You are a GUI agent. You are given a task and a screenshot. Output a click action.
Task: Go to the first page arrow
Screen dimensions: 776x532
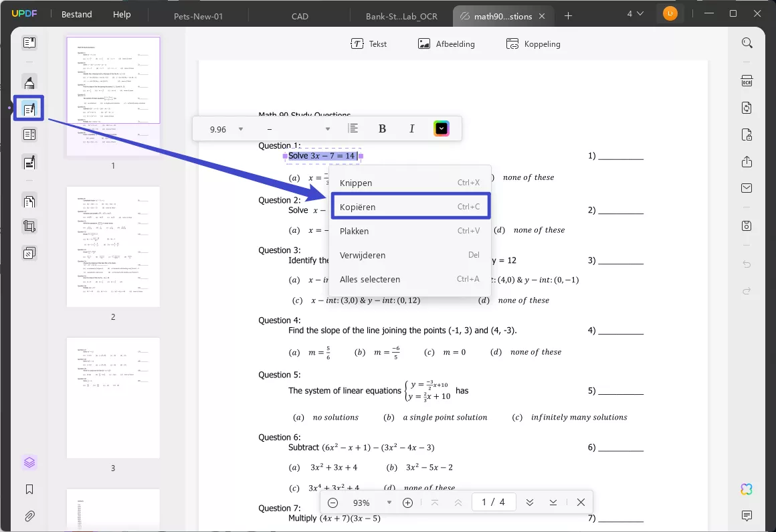[435, 503]
